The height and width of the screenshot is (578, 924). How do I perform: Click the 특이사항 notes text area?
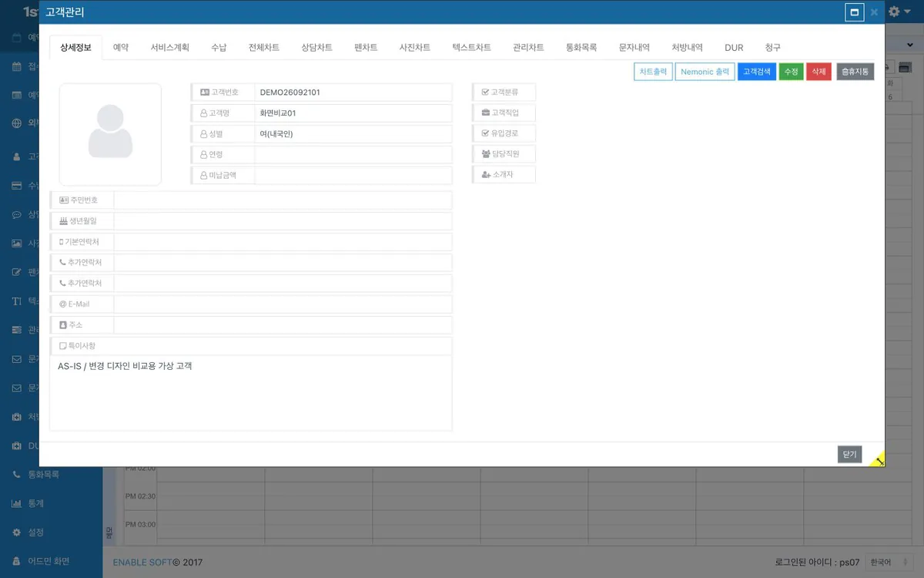251,393
